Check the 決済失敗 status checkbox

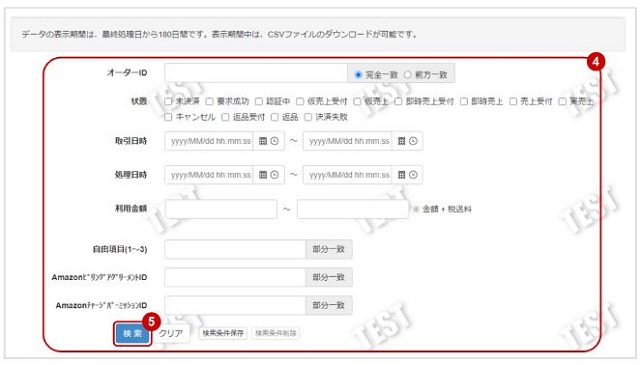pyautogui.click(x=308, y=117)
